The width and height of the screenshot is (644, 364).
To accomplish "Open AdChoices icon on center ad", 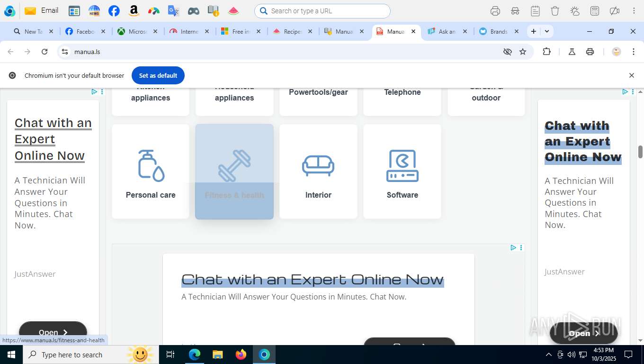I will 513,247.
